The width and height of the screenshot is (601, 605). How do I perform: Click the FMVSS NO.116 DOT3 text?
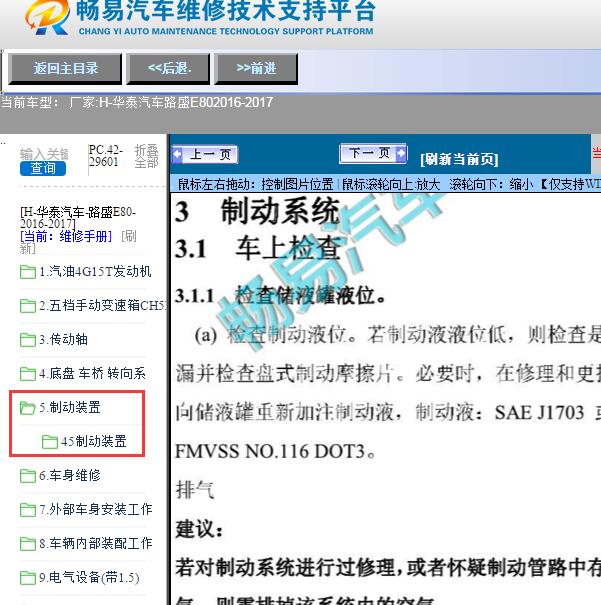[275, 451]
